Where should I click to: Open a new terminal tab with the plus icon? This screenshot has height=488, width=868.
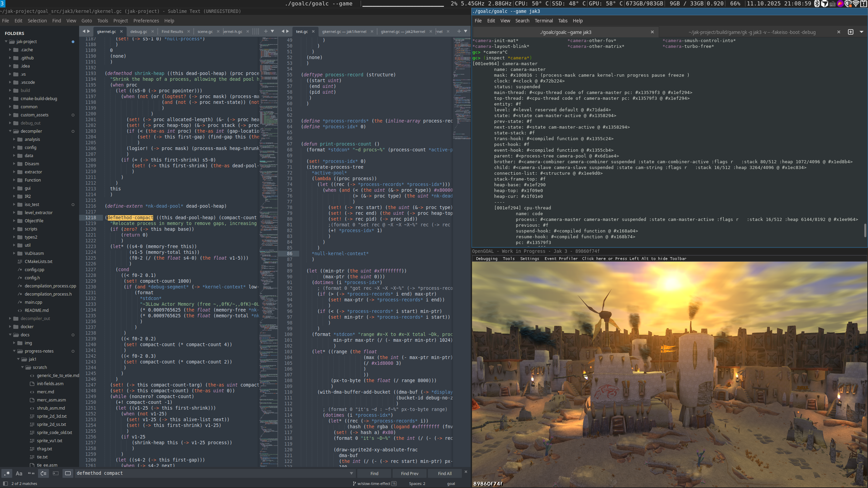point(851,32)
